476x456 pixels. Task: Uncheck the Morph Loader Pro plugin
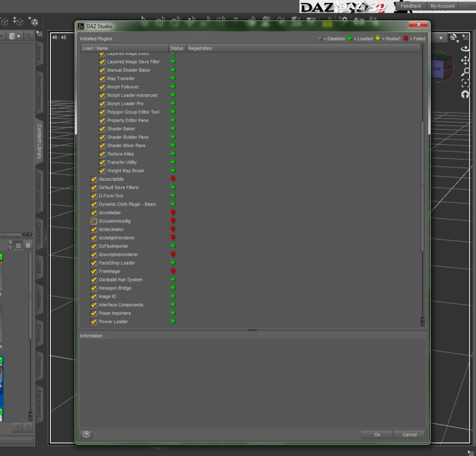[x=102, y=104]
